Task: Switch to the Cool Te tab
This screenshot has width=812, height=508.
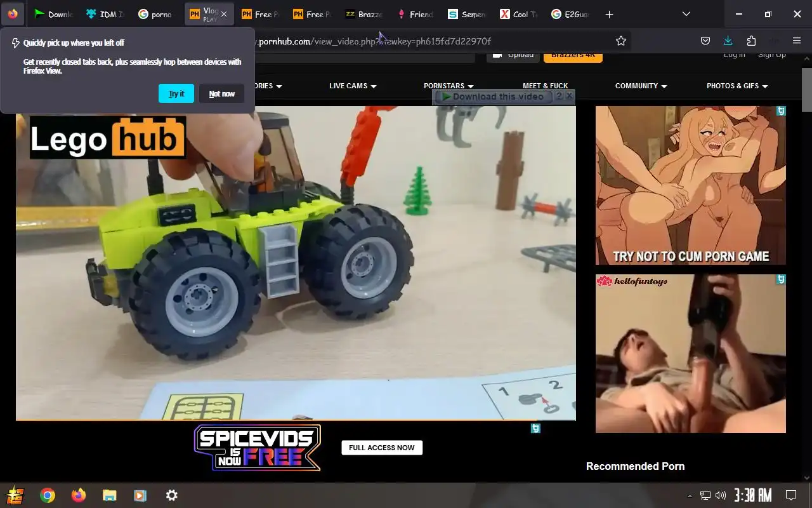Action: [519, 14]
